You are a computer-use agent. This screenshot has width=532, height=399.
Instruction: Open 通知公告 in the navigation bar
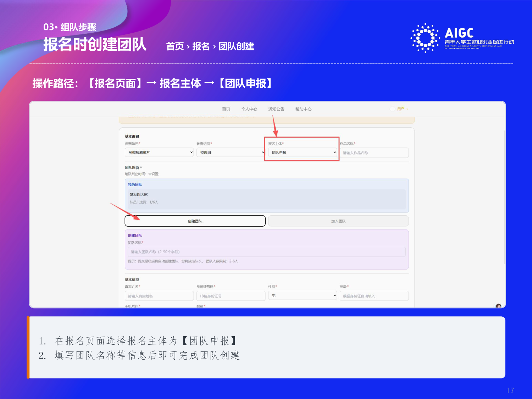tap(276, 109)
